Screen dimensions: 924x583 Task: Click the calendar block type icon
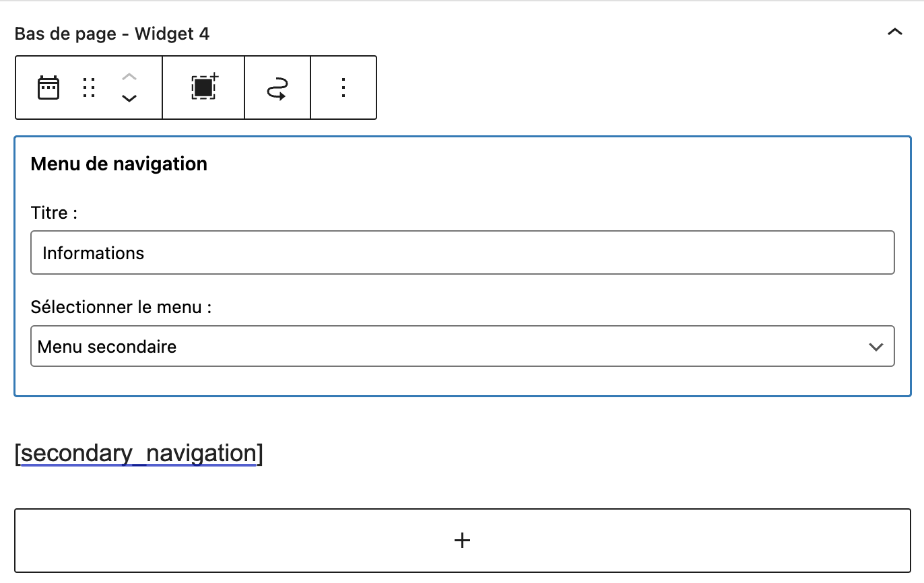coord(48,88)
